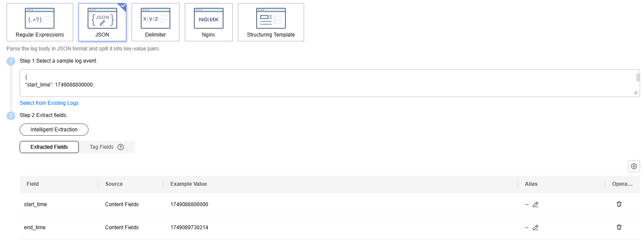The height and width of the screenshot is (241, 644).
Task: Click the Intelligent Extraction button
Action: point(54,130)
